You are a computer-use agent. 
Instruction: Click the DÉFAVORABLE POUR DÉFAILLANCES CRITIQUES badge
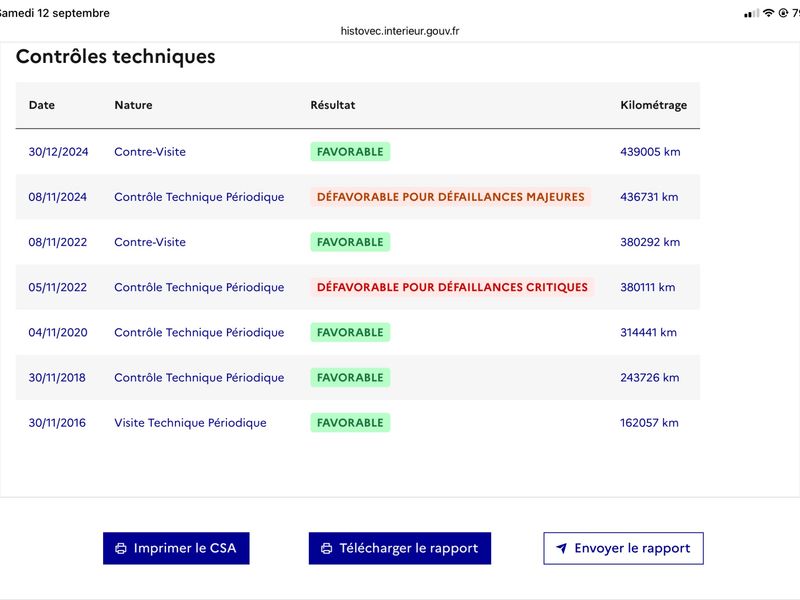pyautogui.click(x=452, y=287)
